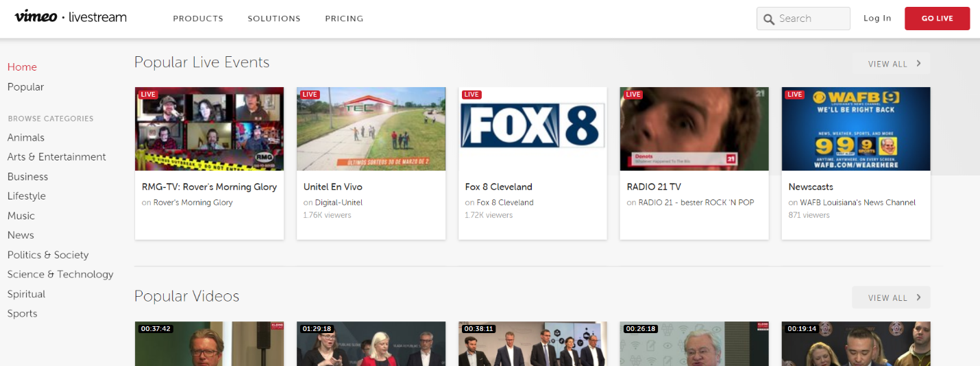
Task: Click the LIVE badge on Fox 8 thumbnail
Action: coord(471,95)
